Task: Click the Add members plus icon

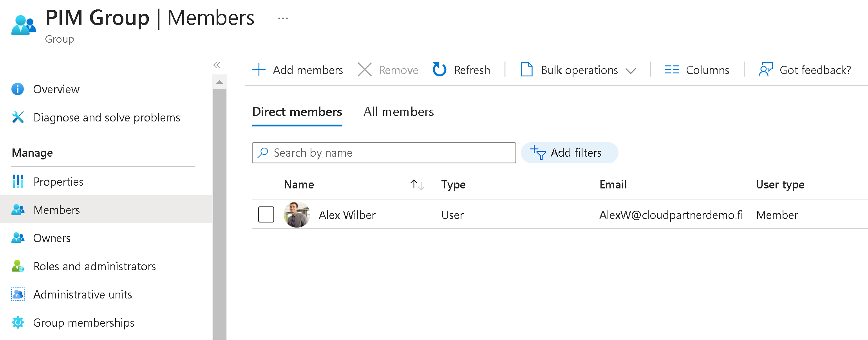Action: [x=259, y=70]
